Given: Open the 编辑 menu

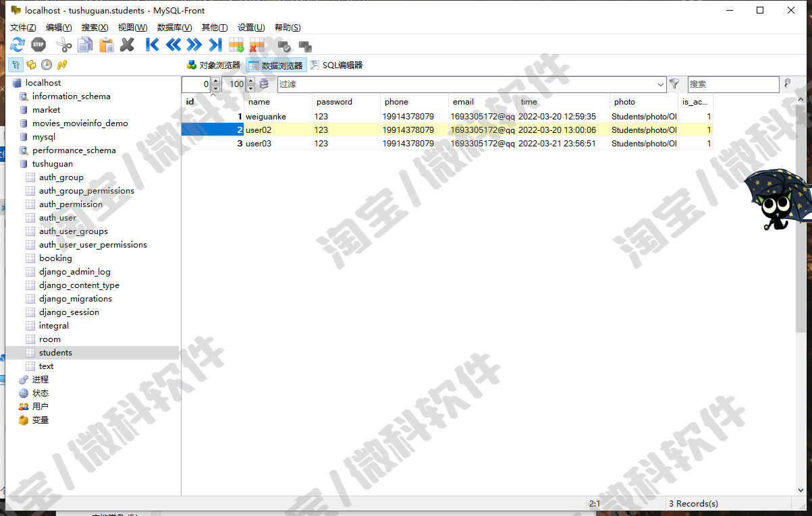Looking at the screenshot, I should [x=59, y=27].
